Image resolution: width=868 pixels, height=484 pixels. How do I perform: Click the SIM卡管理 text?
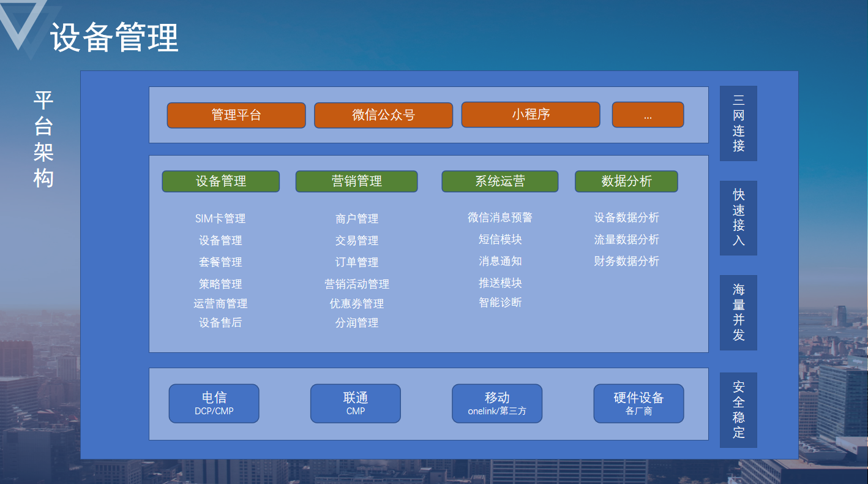(220, 219)
